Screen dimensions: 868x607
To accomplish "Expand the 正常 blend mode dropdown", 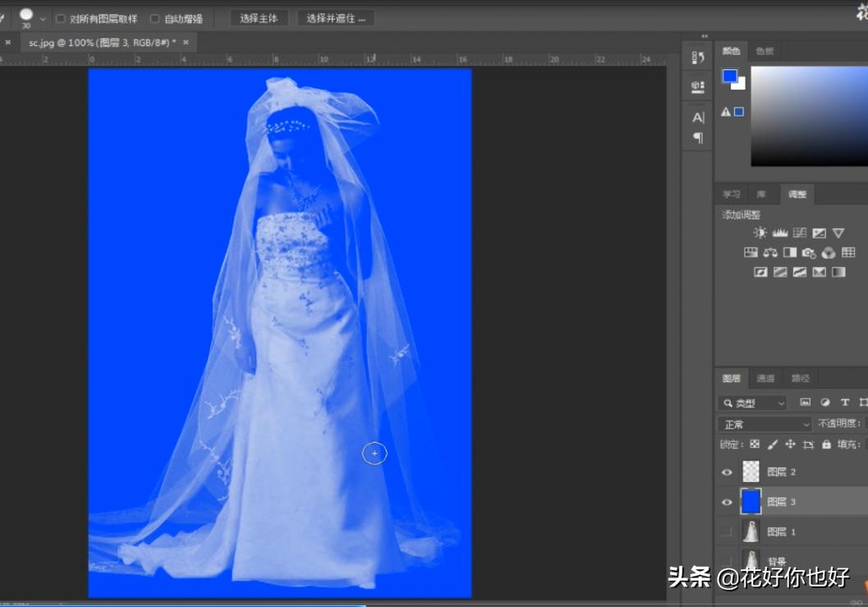I will point(765,425).
